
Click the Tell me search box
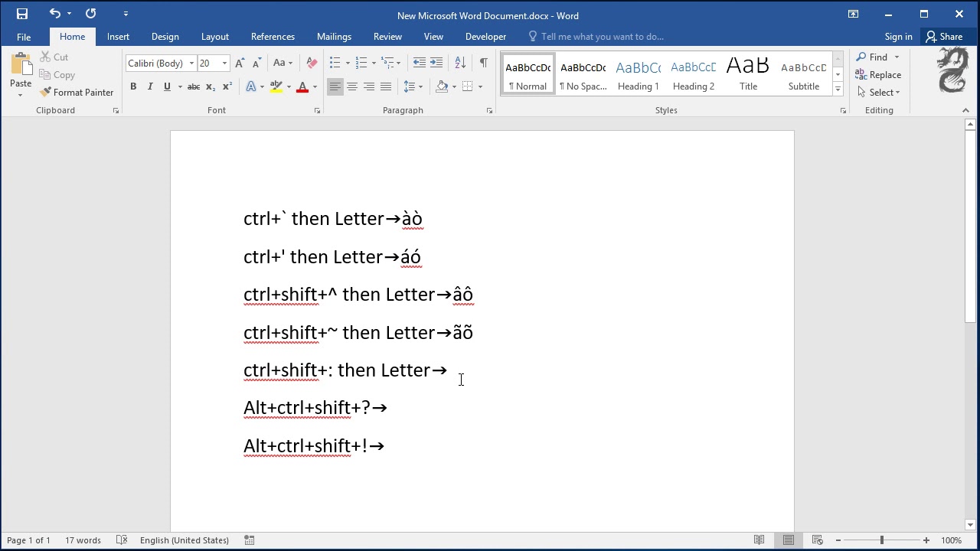click(602, 37)
